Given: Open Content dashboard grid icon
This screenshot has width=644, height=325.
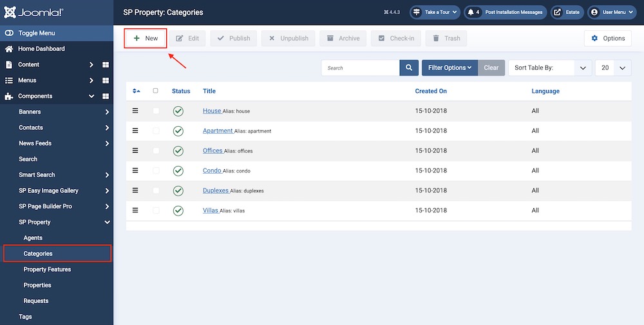Looking at the screenshot, I should (106, 65).
